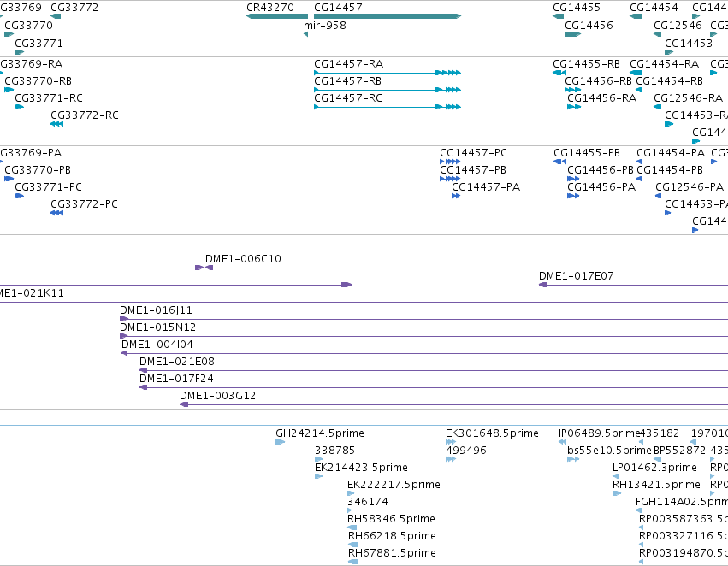Select protein CG14456-PA label
The height and width of the screenshot is (566, 728).
coord(601,187)
